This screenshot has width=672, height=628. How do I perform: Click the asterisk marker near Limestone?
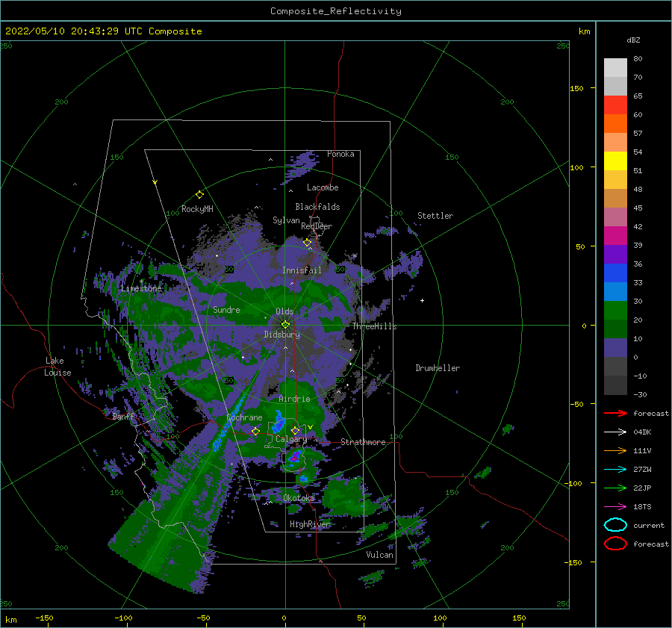click(x=141, y=282)
